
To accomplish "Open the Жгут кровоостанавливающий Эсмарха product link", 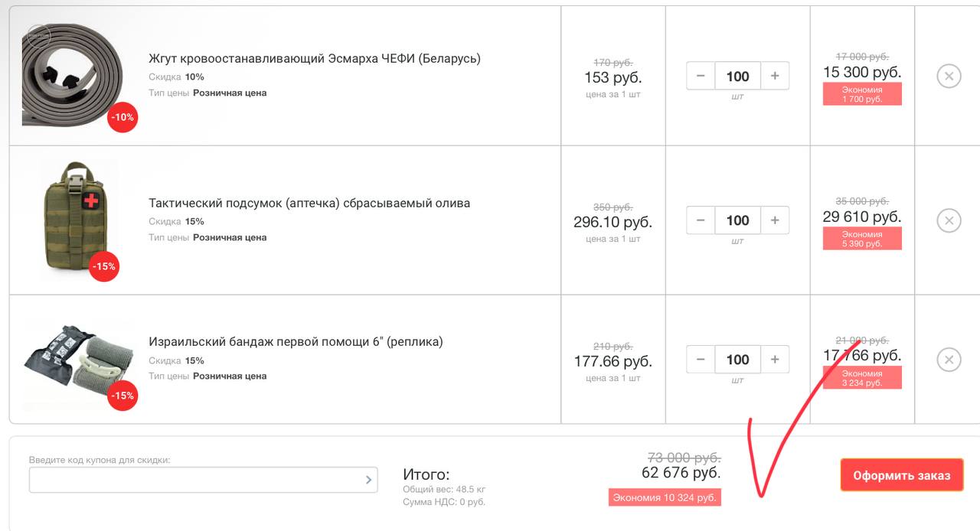I will [x=314, y=59].
